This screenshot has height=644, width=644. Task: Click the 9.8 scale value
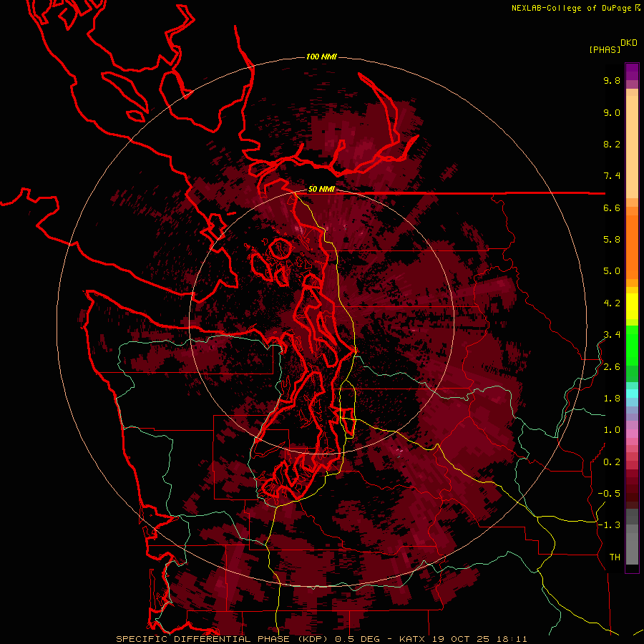click(612, 81)
